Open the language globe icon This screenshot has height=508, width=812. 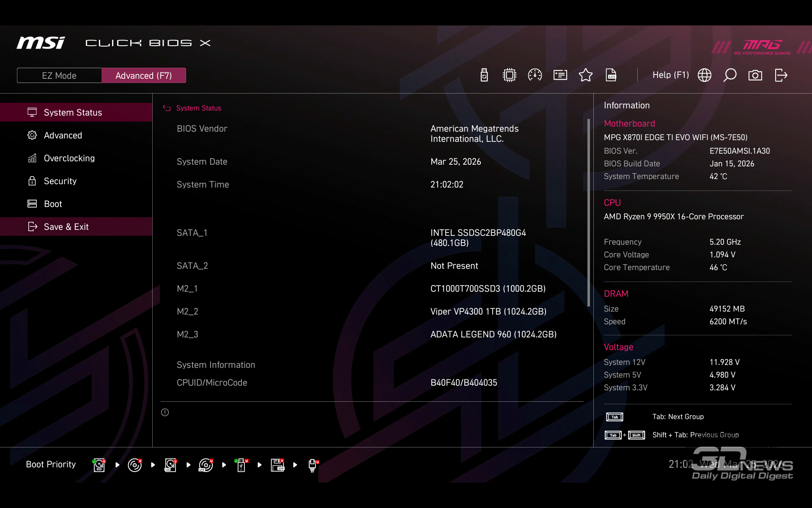click(x=705, y=75)
